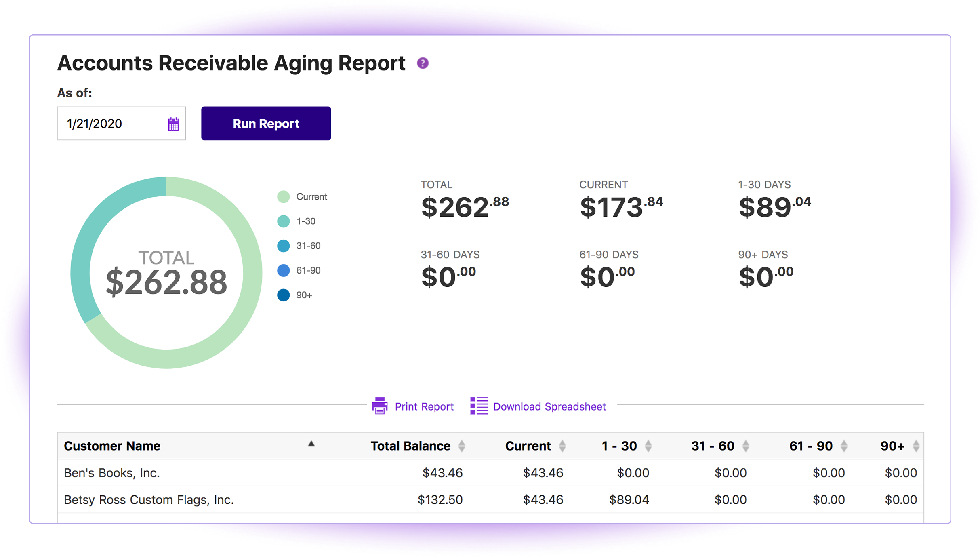Click the printer icon
980x558 pixels.
pyautogui.click(x=379, y=406)
